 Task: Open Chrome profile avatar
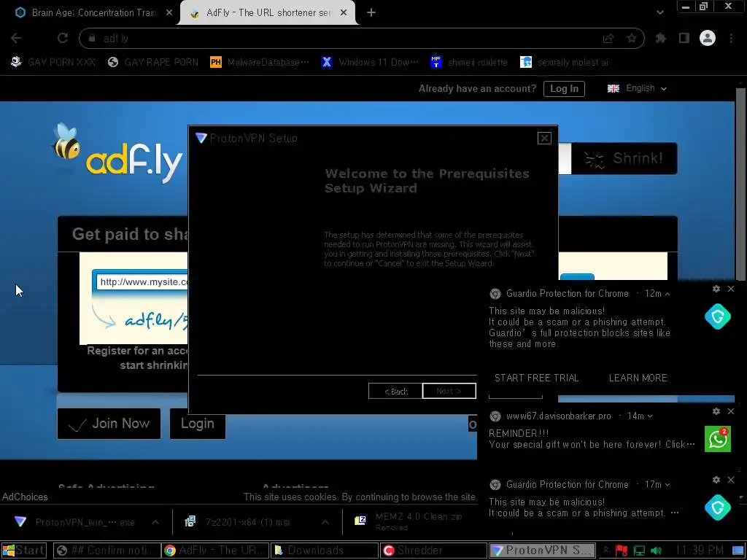[708, 38]
